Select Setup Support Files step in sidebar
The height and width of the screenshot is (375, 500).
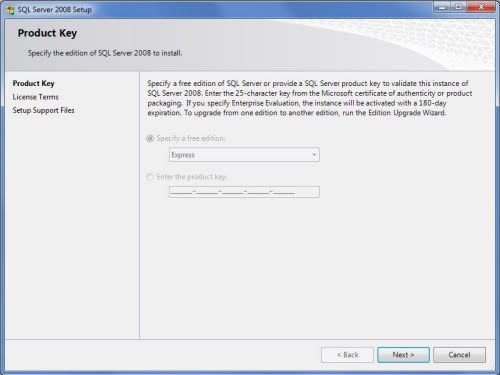(43, 110)
